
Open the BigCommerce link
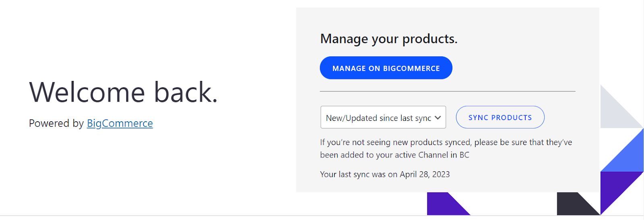[x=120, y=123]
